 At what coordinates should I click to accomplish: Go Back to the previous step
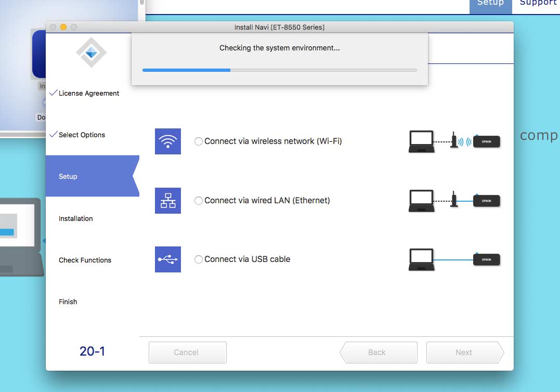[x=379, y=352]
